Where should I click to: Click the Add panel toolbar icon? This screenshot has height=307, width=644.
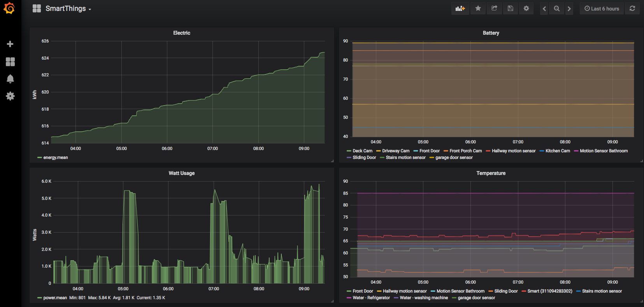click(460, 9)
